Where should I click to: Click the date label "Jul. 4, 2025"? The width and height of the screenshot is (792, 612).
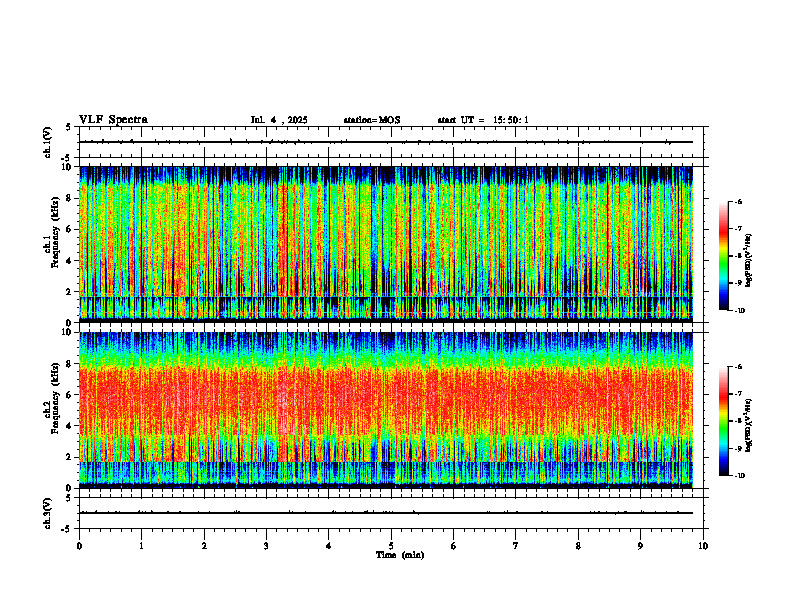coord(279,120)
